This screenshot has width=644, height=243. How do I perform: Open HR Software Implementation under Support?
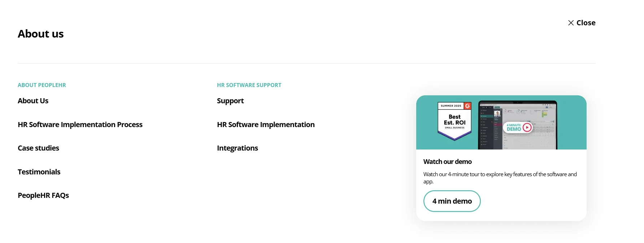pyautogui.click(x=266, y=125)
